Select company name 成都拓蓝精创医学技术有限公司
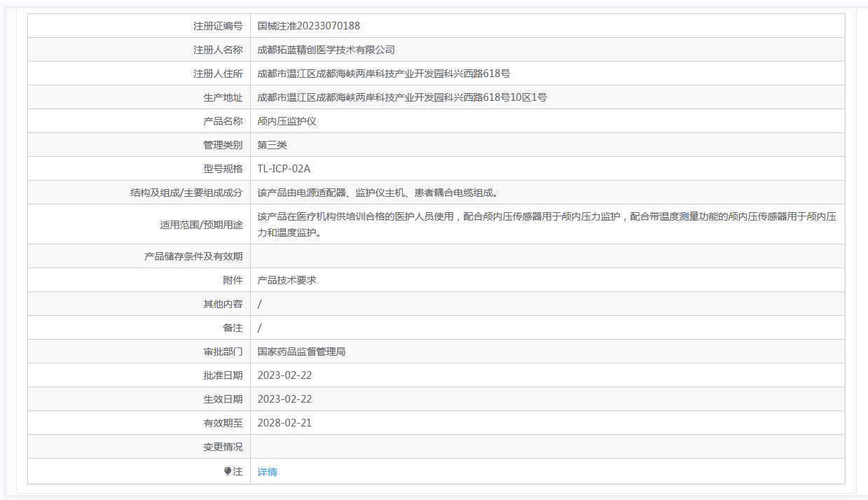Screen dimensions: 868x500 [326, 50]
